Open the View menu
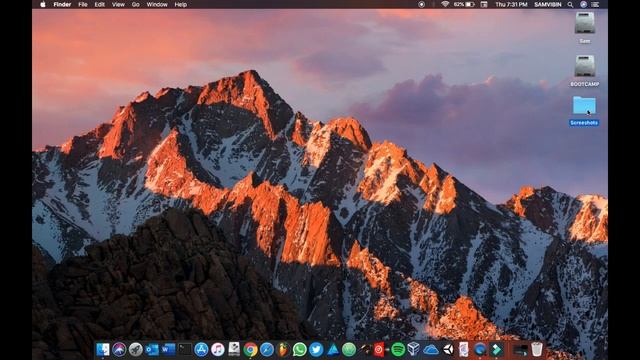 point(118,4)
